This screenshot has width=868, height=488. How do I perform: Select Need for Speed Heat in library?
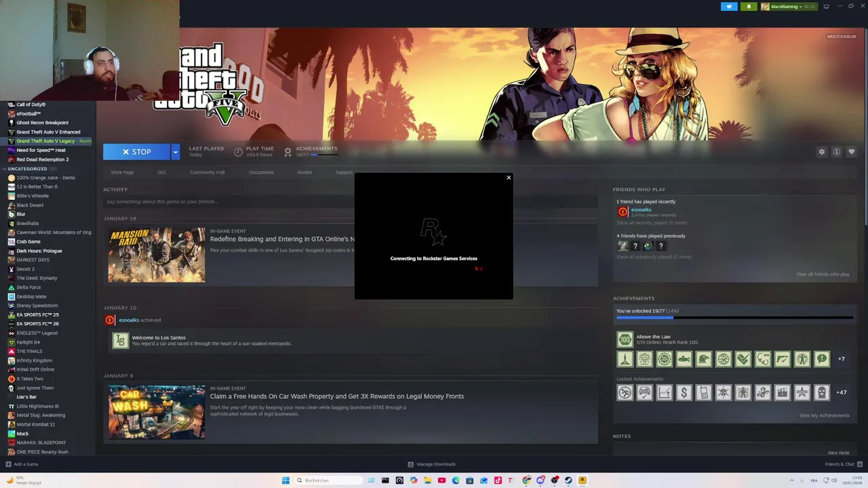[41, 150]
